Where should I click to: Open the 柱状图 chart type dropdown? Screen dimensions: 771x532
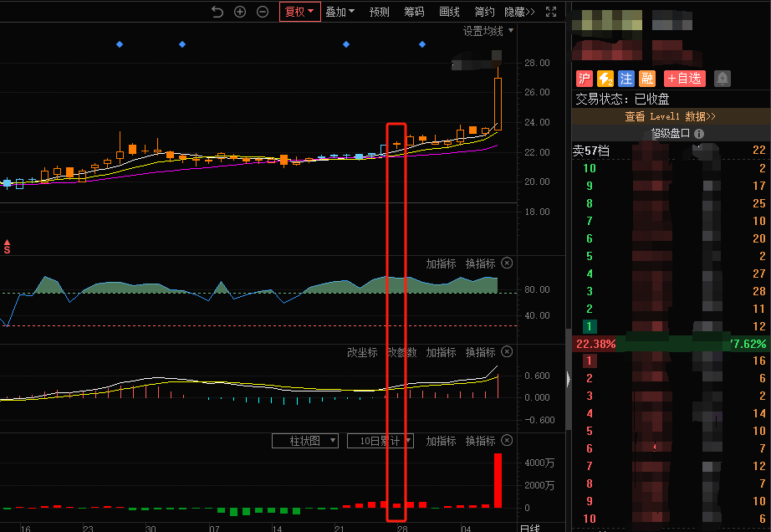tap(305, 441)
